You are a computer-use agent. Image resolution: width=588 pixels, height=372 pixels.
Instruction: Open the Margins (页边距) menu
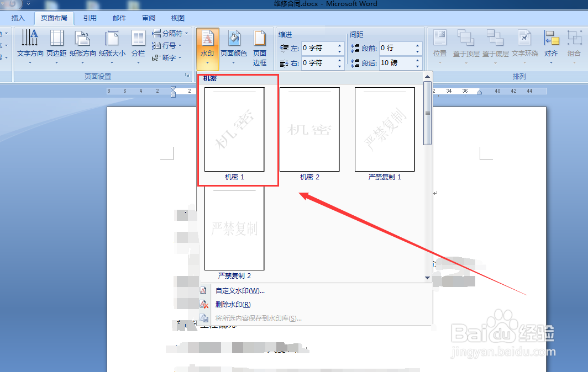point(56,46)
